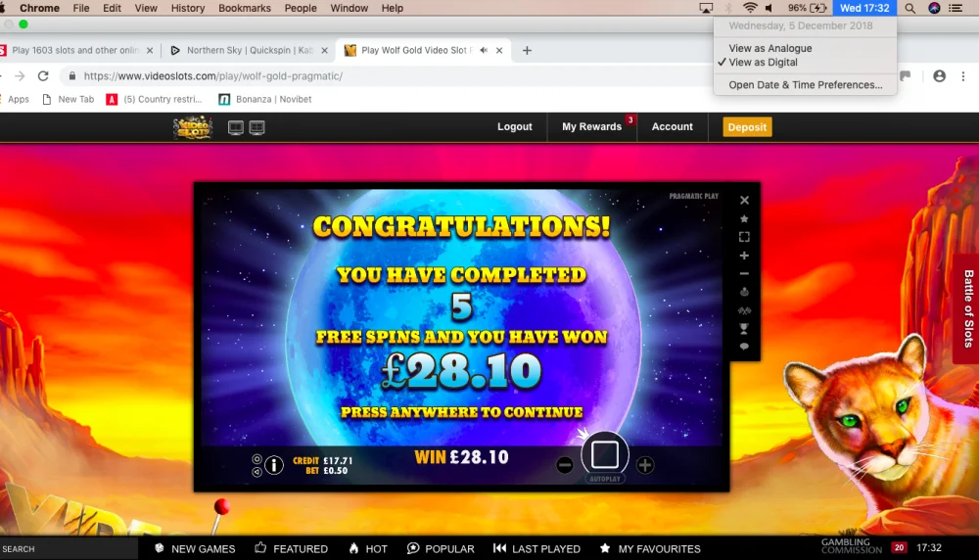This screenshot has width=979, height=560.
Task: Switch to Northern Sky Quickspin tab
Action: [x=249, y=51]
